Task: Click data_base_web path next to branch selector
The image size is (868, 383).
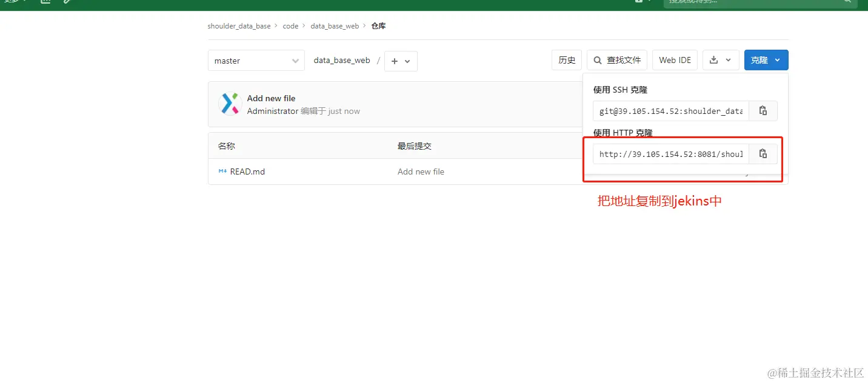Action: click(342, 61)
